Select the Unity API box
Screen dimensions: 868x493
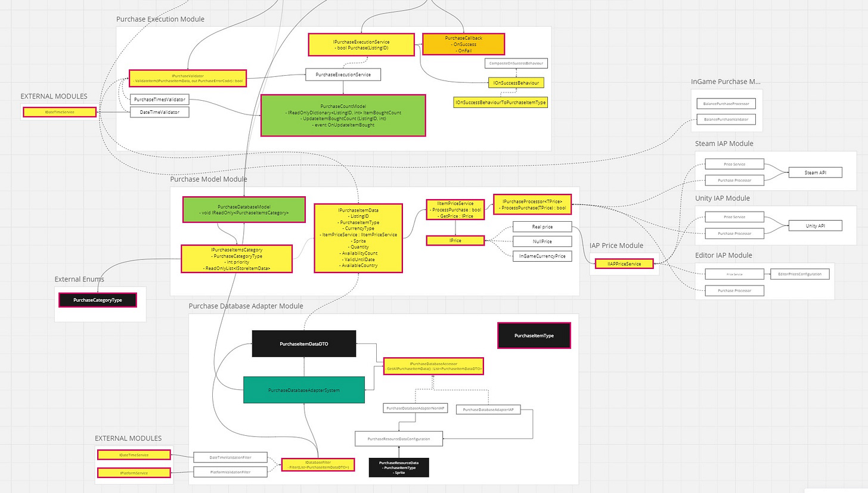click(x=816, y=226)
